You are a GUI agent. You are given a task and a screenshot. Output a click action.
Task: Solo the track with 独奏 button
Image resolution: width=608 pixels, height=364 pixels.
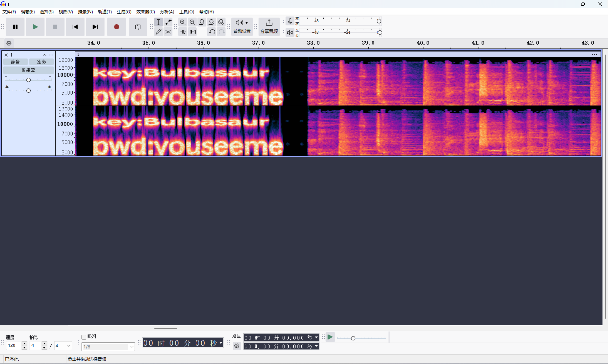(x=41, y=62)
